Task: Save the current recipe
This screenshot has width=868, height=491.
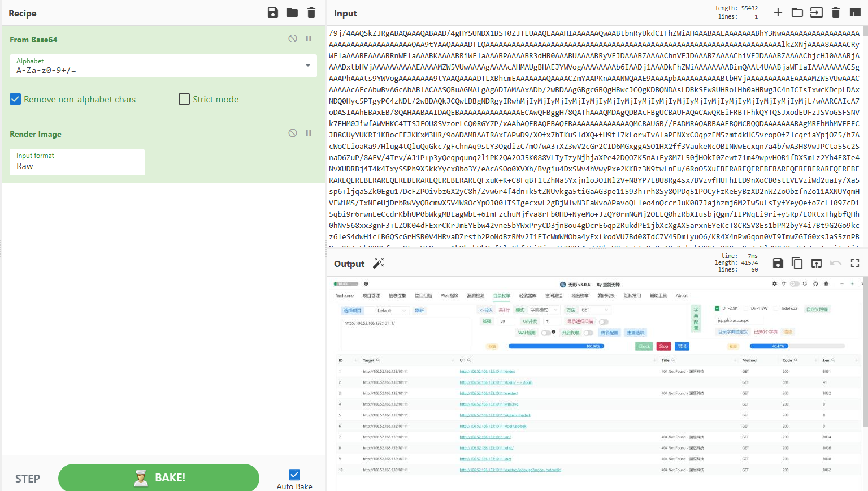Action: pyautogui.click(x=273, y=12)
